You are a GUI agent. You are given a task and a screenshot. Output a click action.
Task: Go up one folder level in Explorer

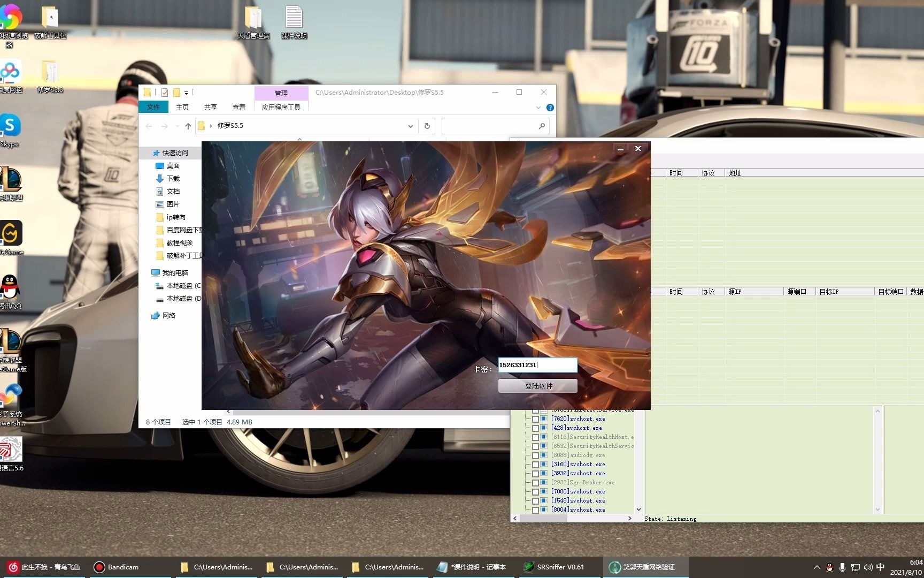tap(188, 126)
